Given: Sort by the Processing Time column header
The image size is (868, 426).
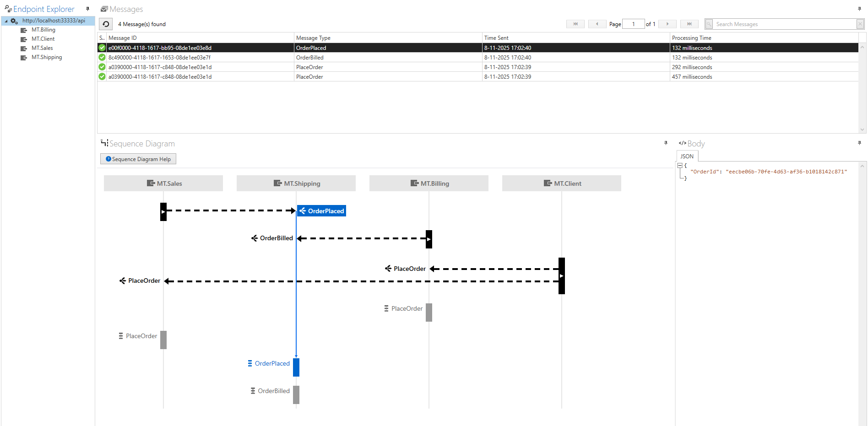Looking at the screenshot, I should [x=691, y=38].
